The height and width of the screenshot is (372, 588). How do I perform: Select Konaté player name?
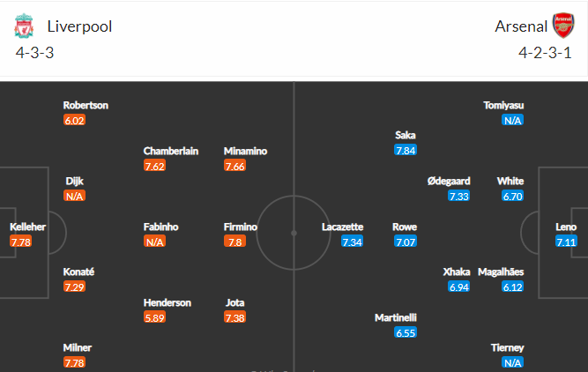pos(78,272)
